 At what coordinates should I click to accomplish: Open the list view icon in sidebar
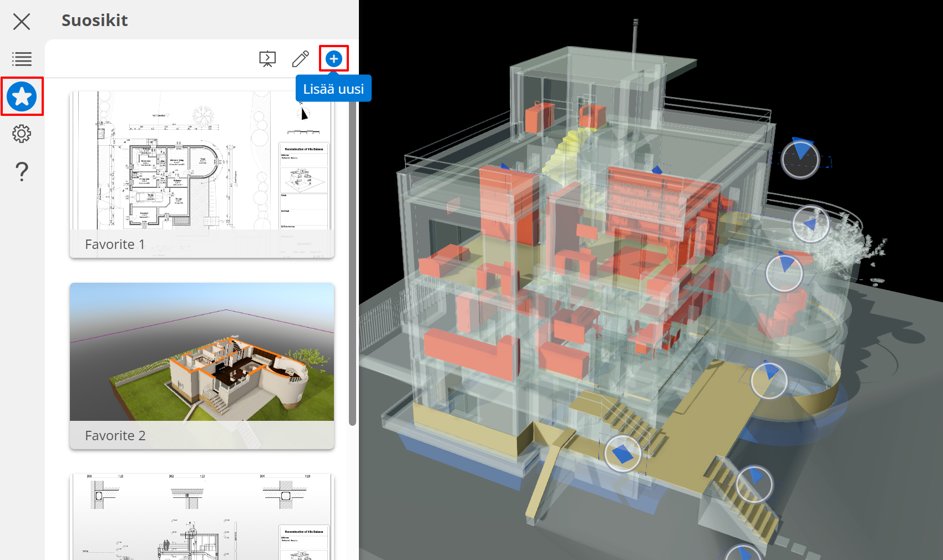click(22, 59)
